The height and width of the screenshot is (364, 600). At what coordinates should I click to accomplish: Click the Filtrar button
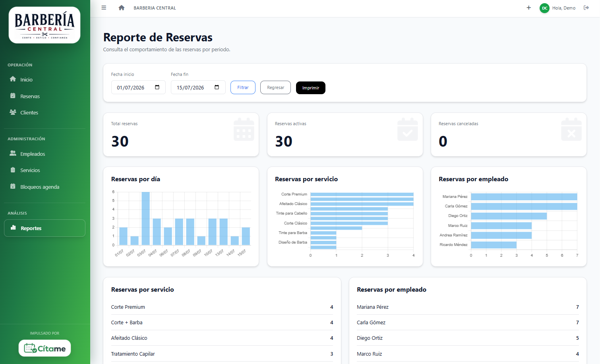click(x=243, y=87)
